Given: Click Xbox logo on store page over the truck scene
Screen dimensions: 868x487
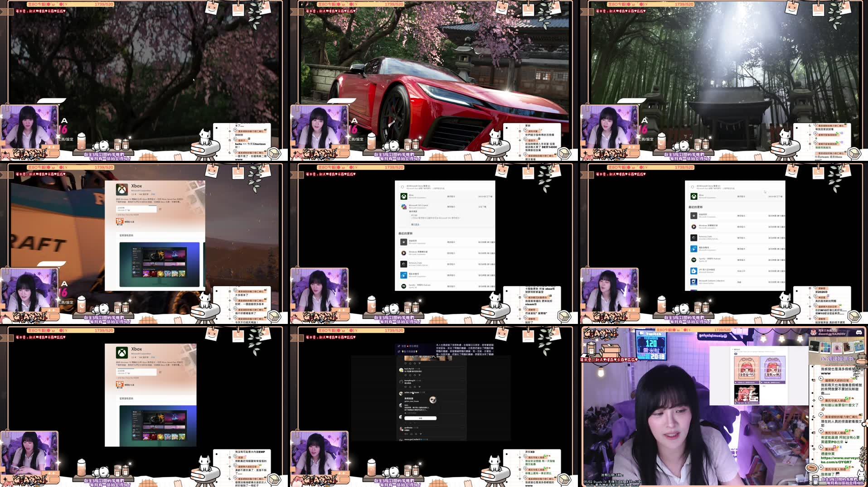Looking at the screenshot, I should pyautogui.click(x=122, y=189).
